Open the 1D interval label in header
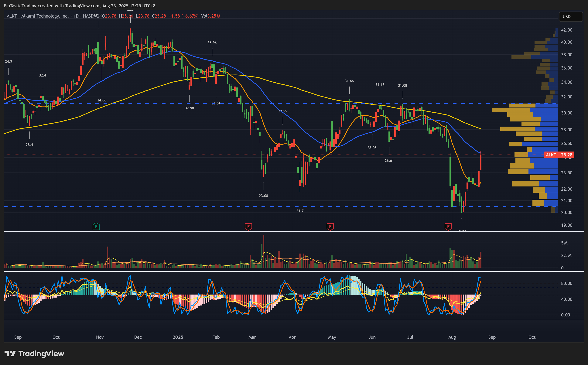 [76, 16]
